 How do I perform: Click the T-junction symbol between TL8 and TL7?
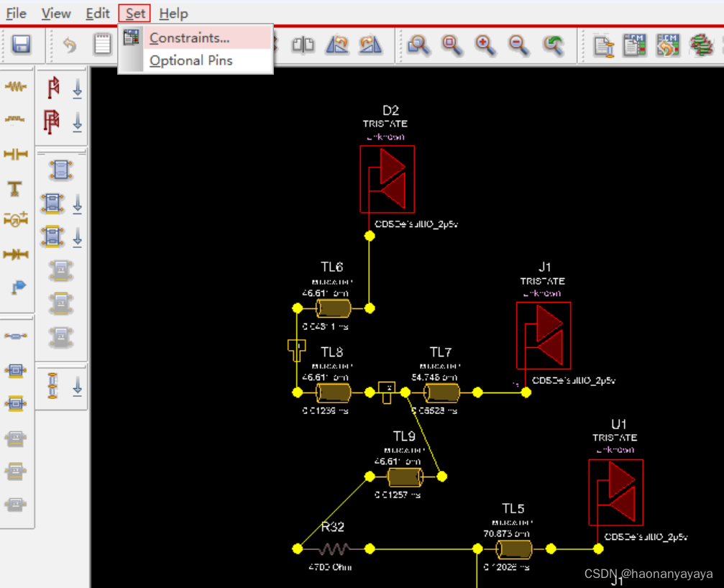point(387,392)
